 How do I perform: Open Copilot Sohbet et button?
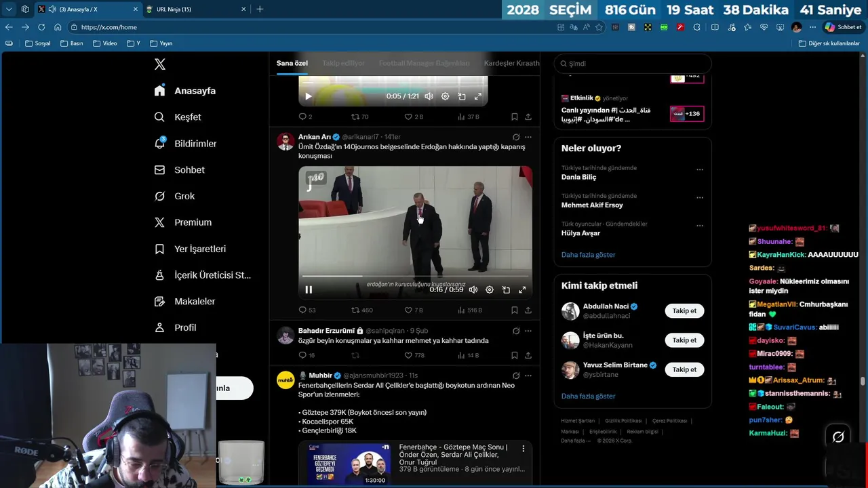[x=843, y=27]
